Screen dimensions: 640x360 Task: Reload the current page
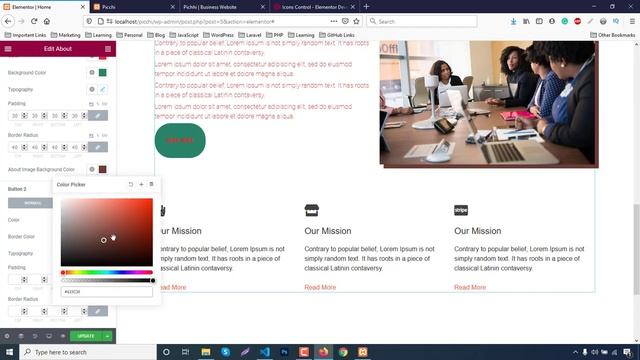pyautogui.click(x=34, y=21)
